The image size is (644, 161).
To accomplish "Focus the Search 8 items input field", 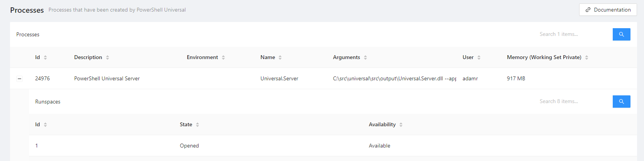I will [x=573, y=102].
